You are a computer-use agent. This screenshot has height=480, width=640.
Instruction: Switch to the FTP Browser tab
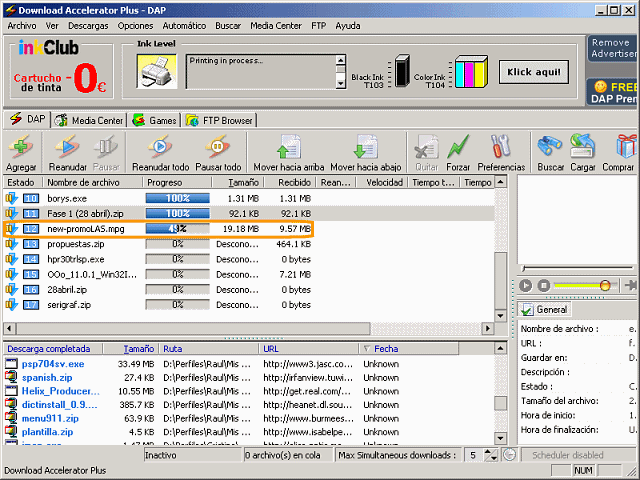pyautogui.click(x=219, y=120)
